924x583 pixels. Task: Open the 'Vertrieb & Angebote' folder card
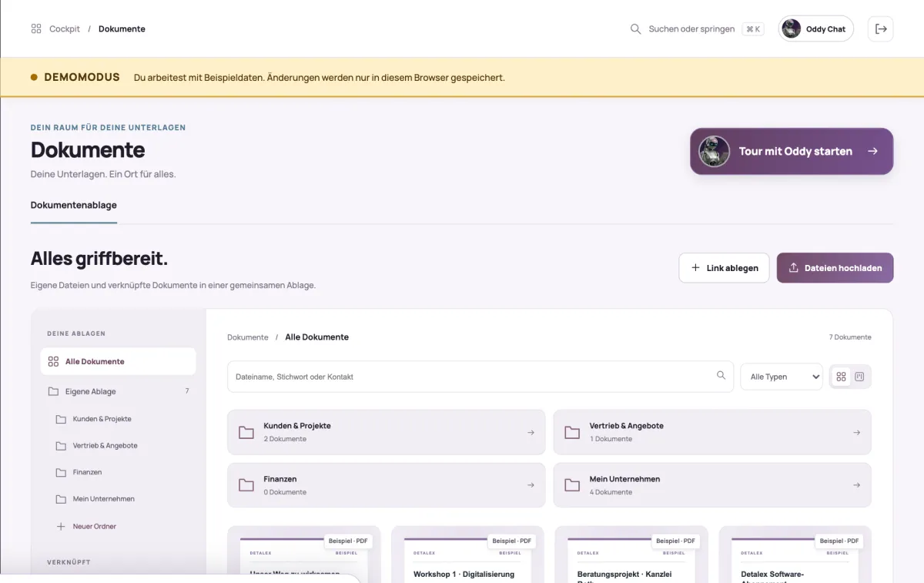coord(712,432)
